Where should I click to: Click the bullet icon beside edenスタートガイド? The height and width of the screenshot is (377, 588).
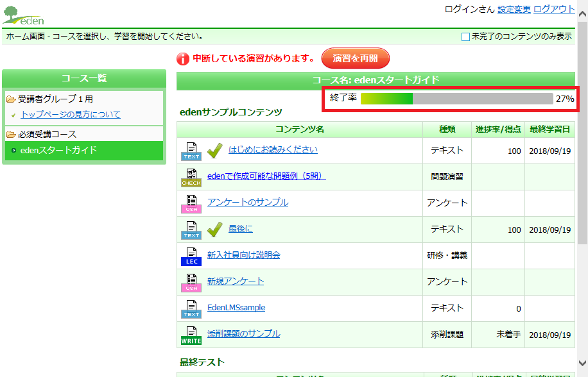tap(14, 151)
